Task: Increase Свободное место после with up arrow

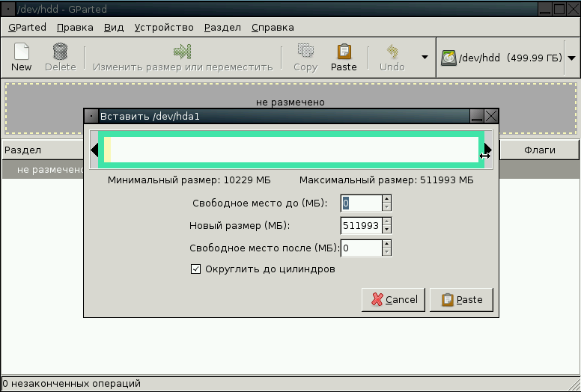Action: point(386,244)
